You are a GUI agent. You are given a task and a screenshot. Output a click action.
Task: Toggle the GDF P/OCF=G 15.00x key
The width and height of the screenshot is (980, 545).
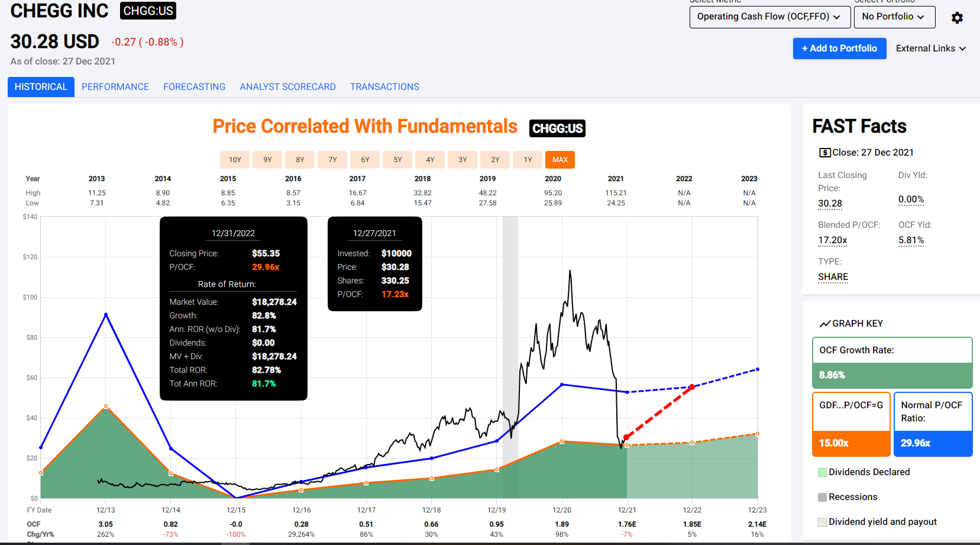(851, 424)
